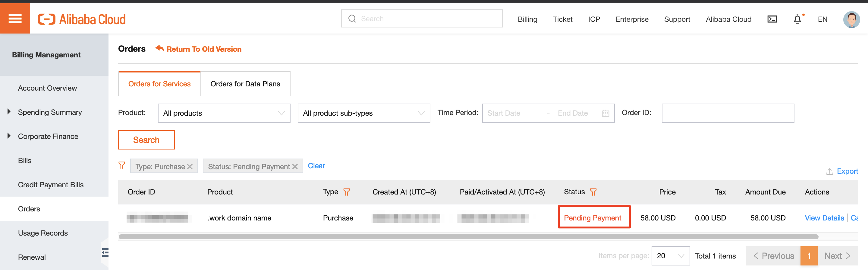Click View Details for the order
This screenshot has height=270, width=868.
[x=824, y=218]
